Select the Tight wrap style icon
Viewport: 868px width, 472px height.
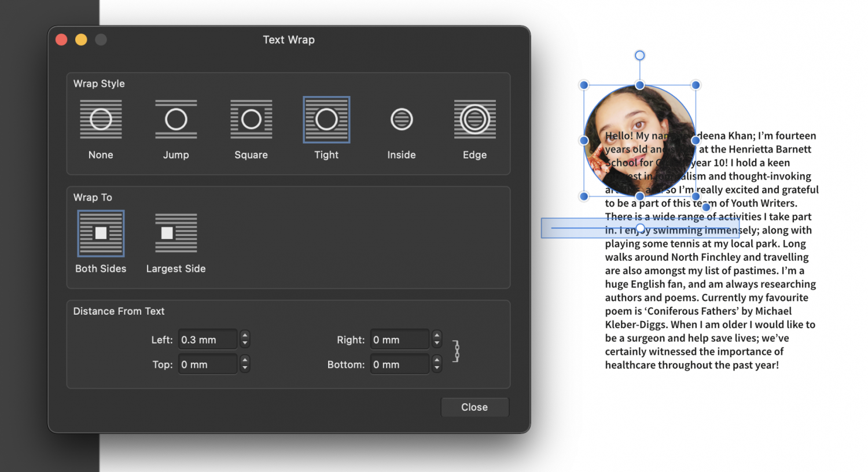pyautogui.click(x=326, y=119)
